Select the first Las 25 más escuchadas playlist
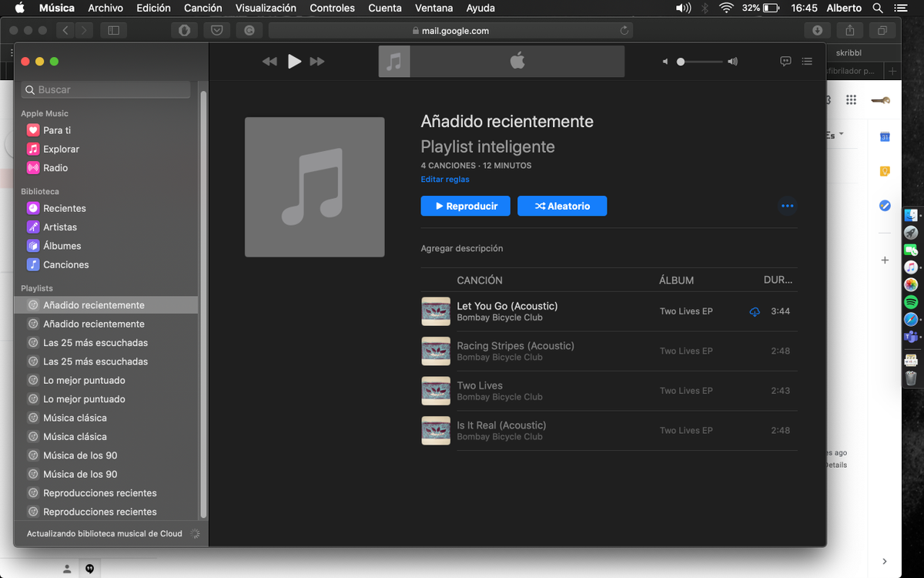This screenshot has height=578, width=924. point(105,343)
